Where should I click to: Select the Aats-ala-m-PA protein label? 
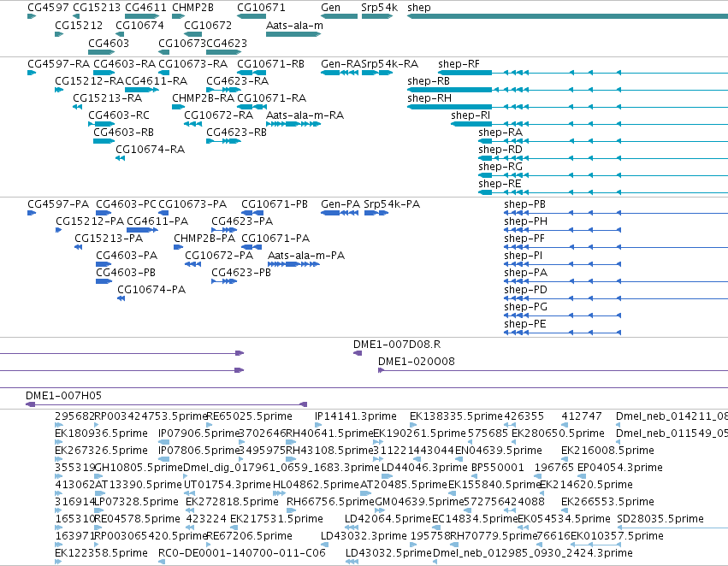pos(306,256)
